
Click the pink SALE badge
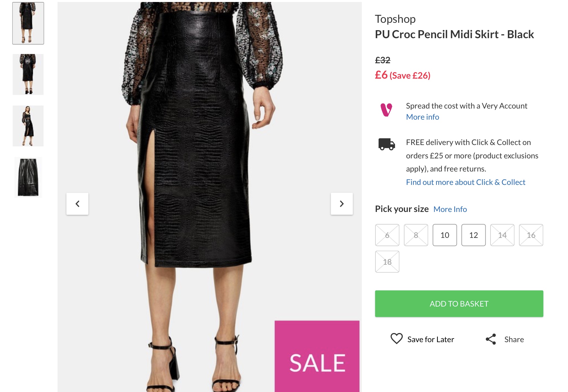(317, 356)
